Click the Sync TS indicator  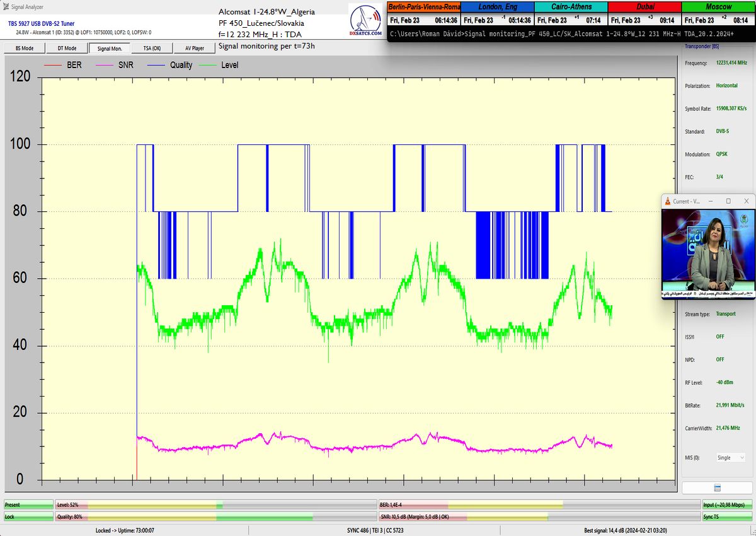point(728,516)
